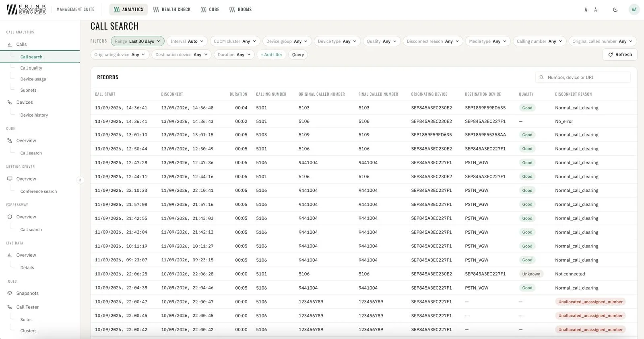Select the record starting 11/09/2026, 22:10:33

point(364,191)
